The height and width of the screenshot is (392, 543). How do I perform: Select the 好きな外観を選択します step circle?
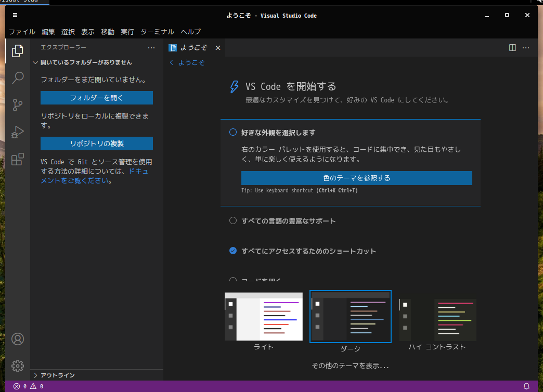click(x=233, y=132)
